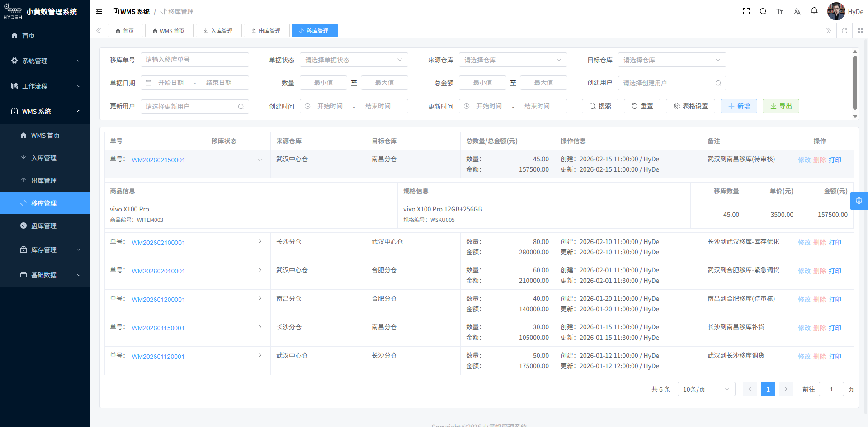This screenshot has width=868, height=427.
Task: Click the search icon in 创建用户 field
Action: pos(718,83)
